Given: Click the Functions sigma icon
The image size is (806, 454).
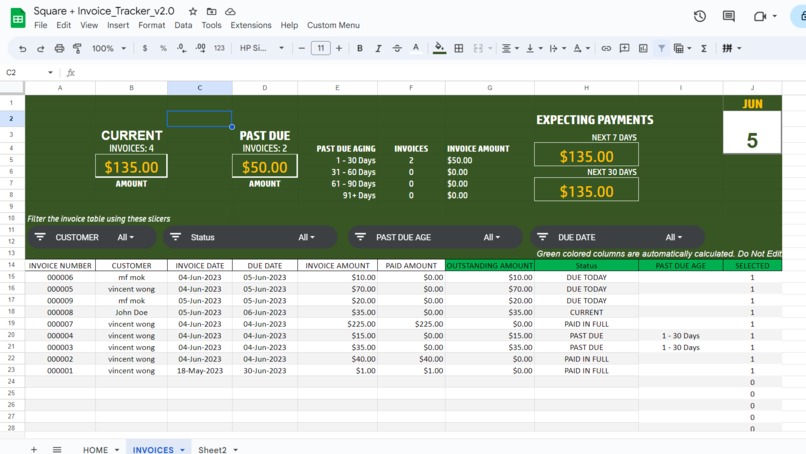Looking at the screenshot, I should point(704,48).
